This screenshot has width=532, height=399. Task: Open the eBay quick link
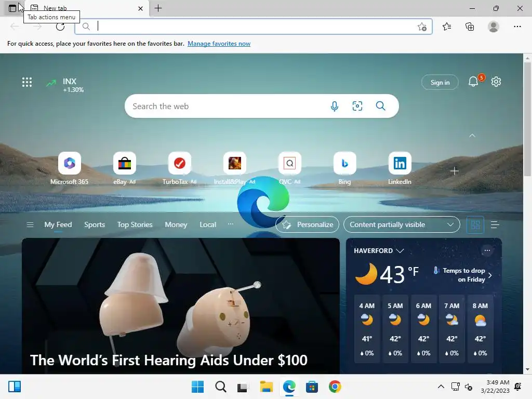[x=125, y=169]
